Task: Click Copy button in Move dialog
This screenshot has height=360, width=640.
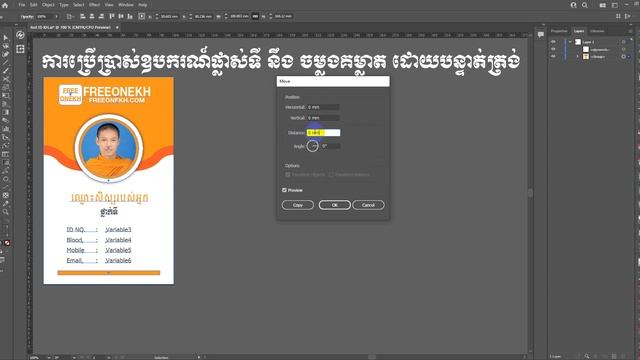Action: pos(298,205)
